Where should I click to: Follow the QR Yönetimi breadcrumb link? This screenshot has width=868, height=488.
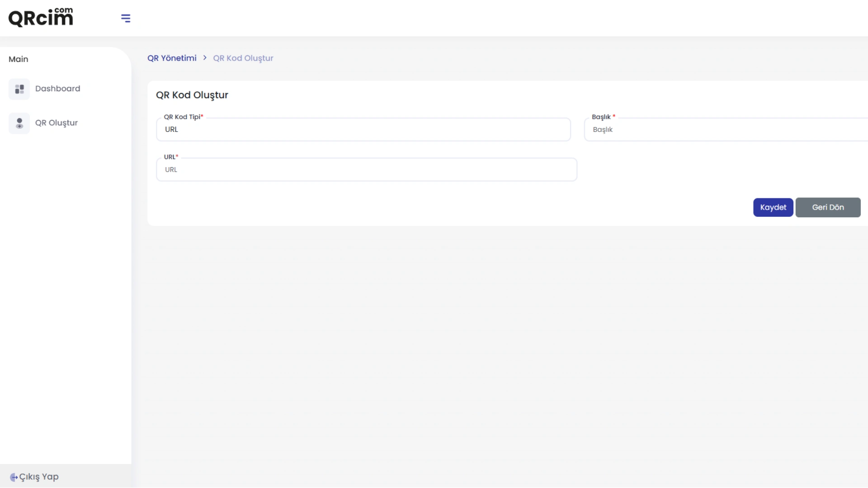tap(172, 58)
